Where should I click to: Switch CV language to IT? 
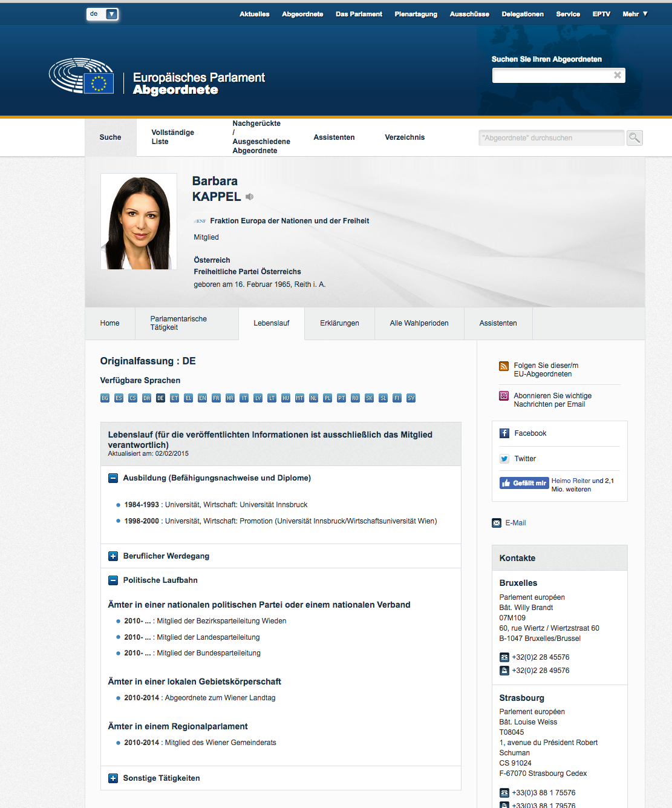pyautogui.click(x=244, y=398)
